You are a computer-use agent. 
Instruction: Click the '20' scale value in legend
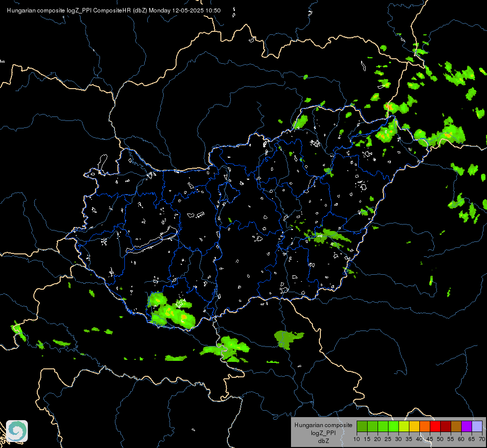[x=378, y=439]
